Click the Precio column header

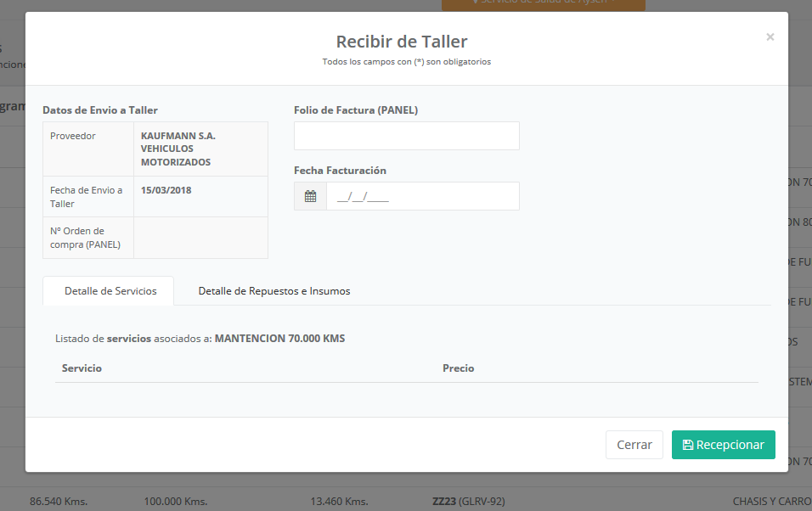[x=458, y=368]
